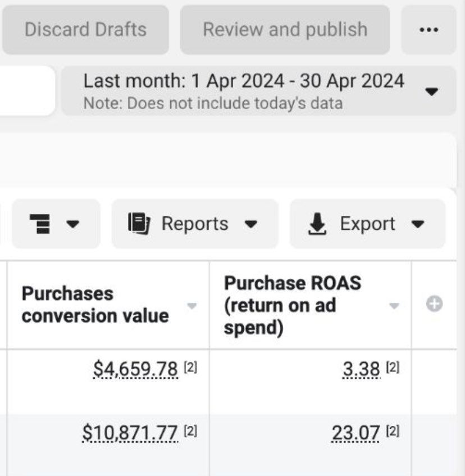The width and height of the screenshot is (465, 476).
Task: Click footnote [2] next to 3.38
Action: 393,367
